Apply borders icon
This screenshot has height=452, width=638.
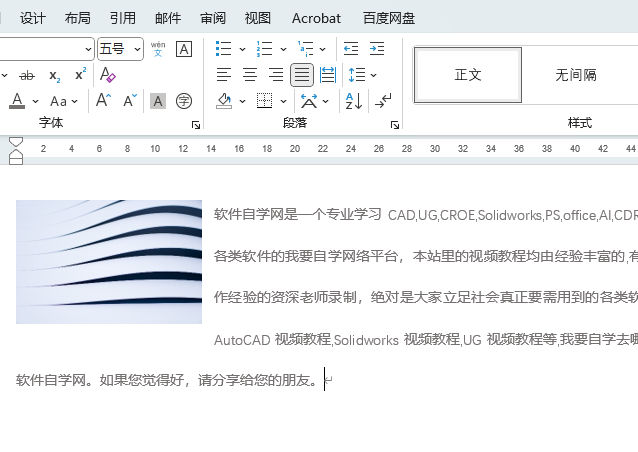point(264,101)
